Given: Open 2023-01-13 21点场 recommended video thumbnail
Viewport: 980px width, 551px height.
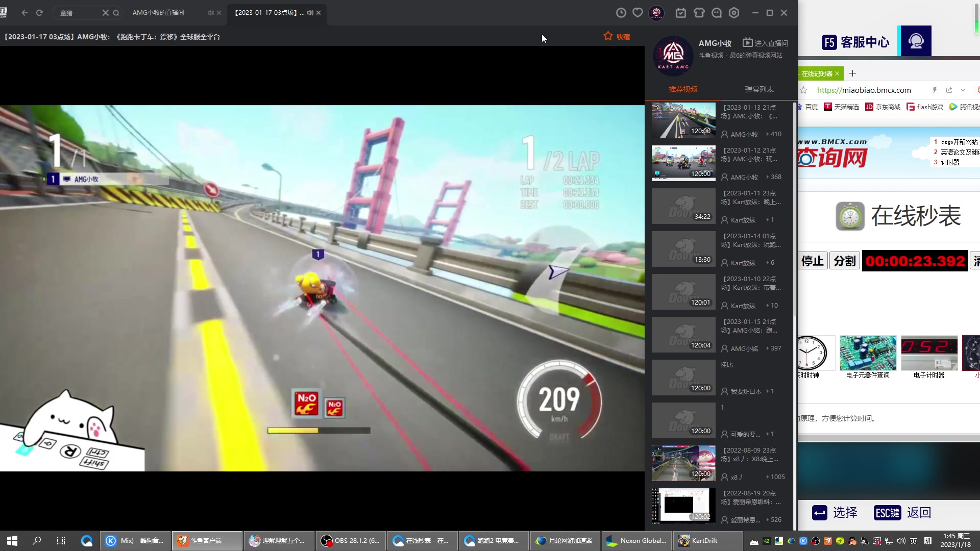Looking at the screenshot, I should click(683, 120).
